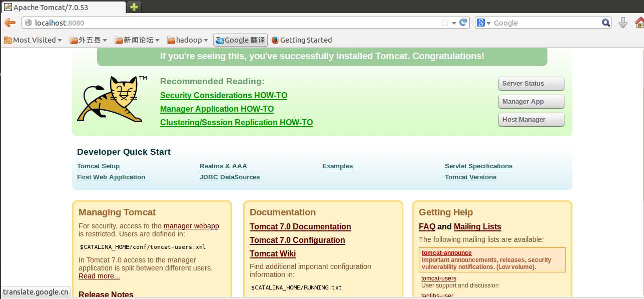
Task: Click the Server Status button
Action: (531, 84)
